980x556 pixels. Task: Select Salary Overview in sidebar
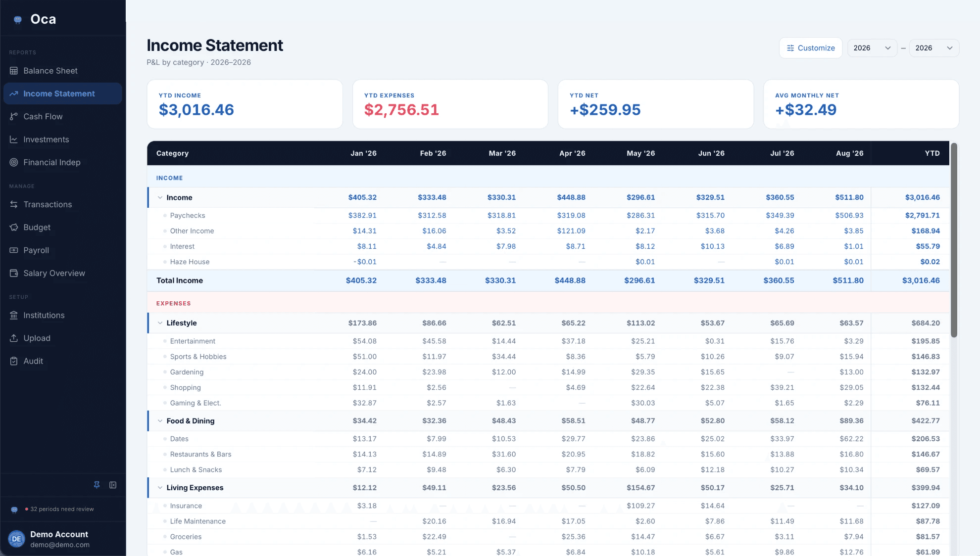tap(63, 273)
